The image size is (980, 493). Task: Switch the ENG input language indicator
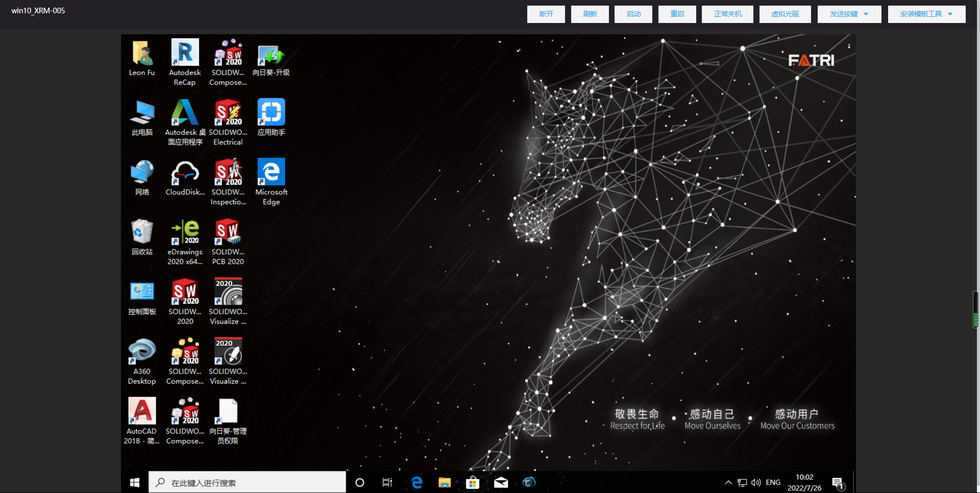coord(773,482)
